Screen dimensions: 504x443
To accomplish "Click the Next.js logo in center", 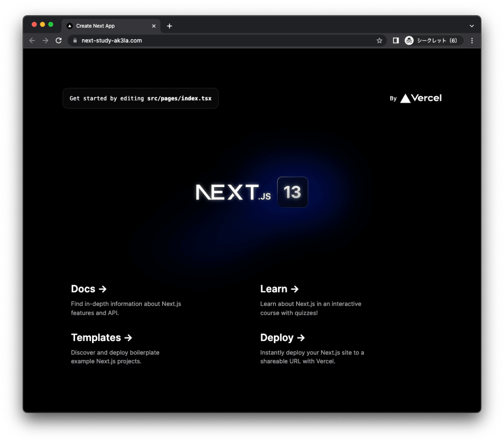I will 233,192.
